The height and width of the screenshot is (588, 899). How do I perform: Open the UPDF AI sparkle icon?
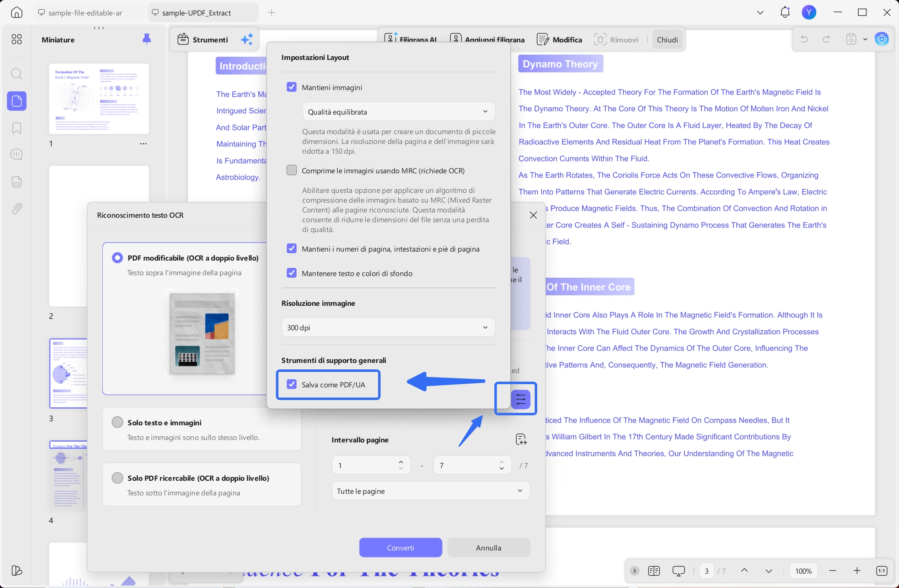pyautogui.click(x=247, y=40)
